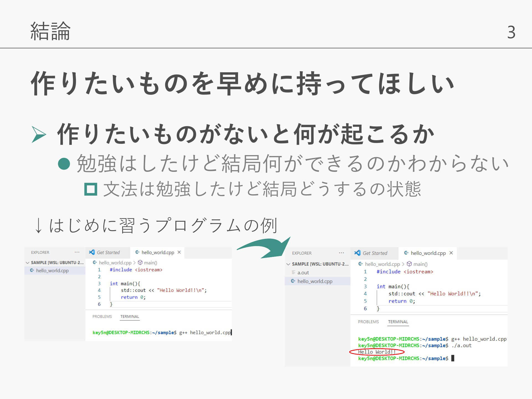Viewport: 532px width, 399px height.
Task: Click 'int main(){' line in right editor
Action: pyautogui.click(x=393, y=287)
